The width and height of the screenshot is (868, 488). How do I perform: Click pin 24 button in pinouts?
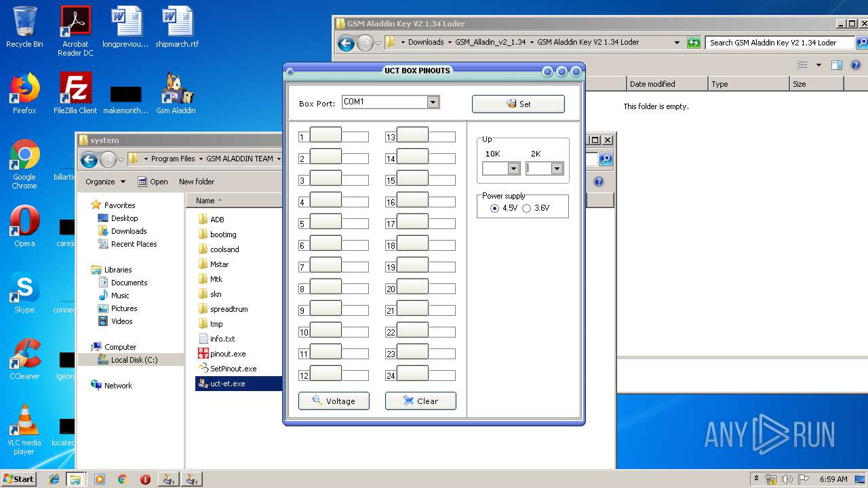(412, 374)
